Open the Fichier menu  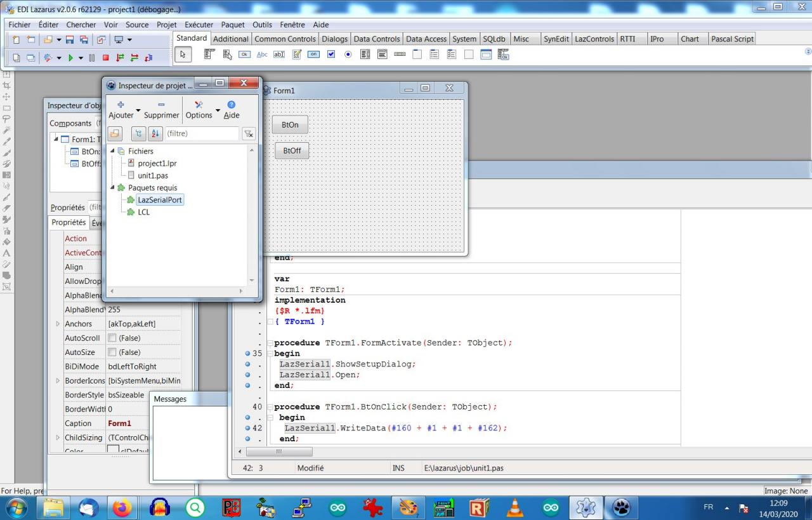[x=20, y=25]
